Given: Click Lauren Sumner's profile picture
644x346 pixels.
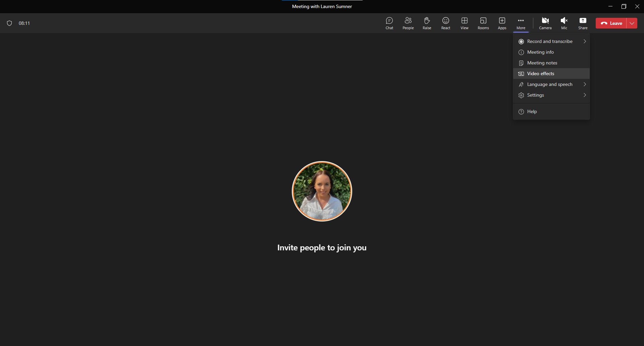Looking at the screenshot, I should click(322, 191).
